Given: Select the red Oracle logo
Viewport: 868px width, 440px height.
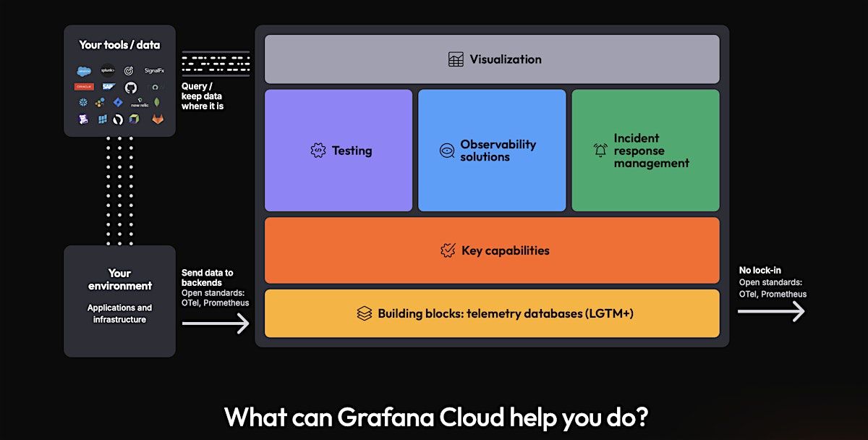Looking at the screenshot, I should 84,87.
